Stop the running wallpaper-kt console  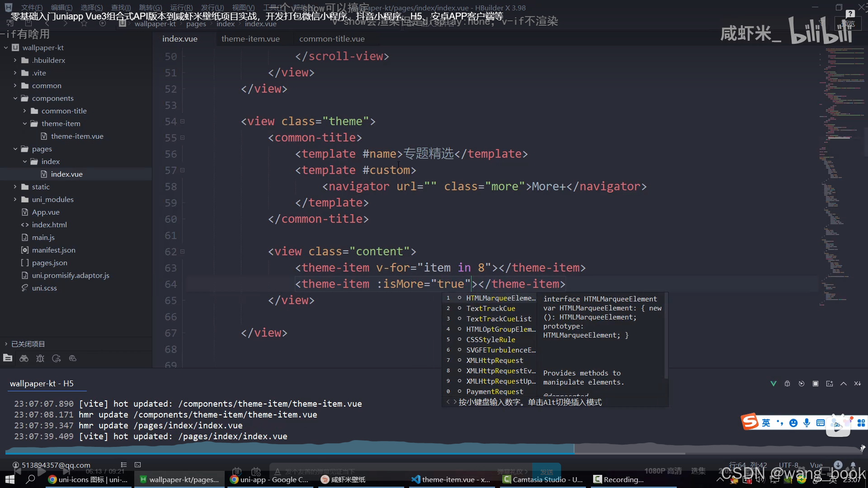(816, 384)
